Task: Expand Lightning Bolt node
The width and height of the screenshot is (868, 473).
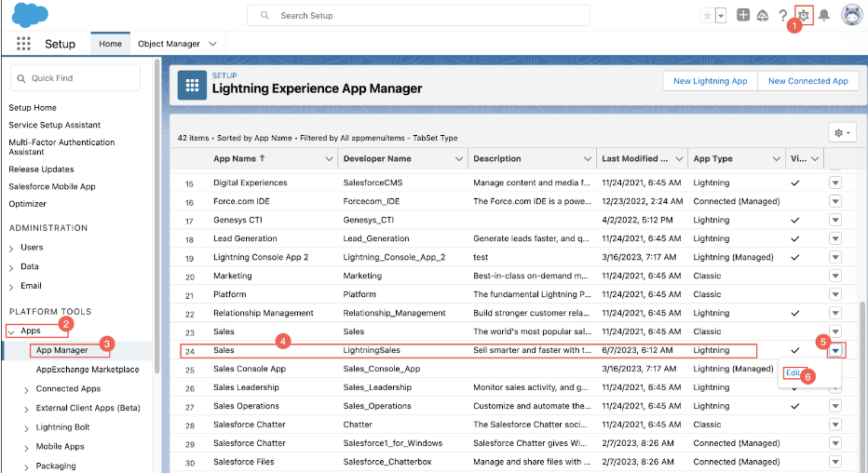Action: pos(26,428)
